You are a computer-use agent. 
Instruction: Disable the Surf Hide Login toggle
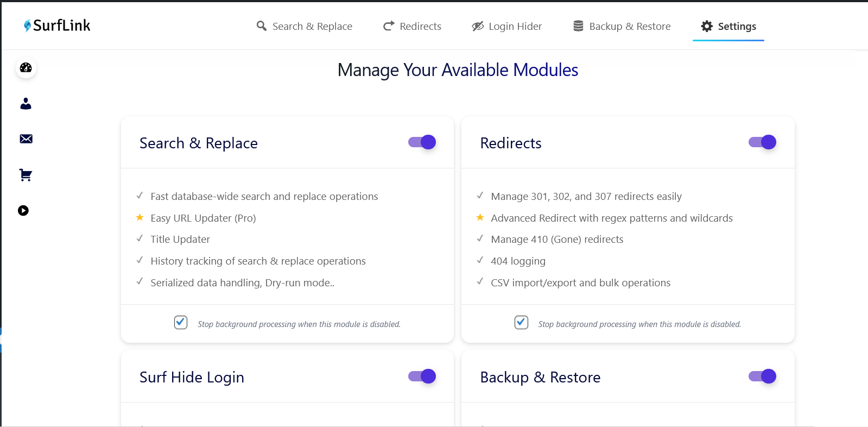[422, 376]
